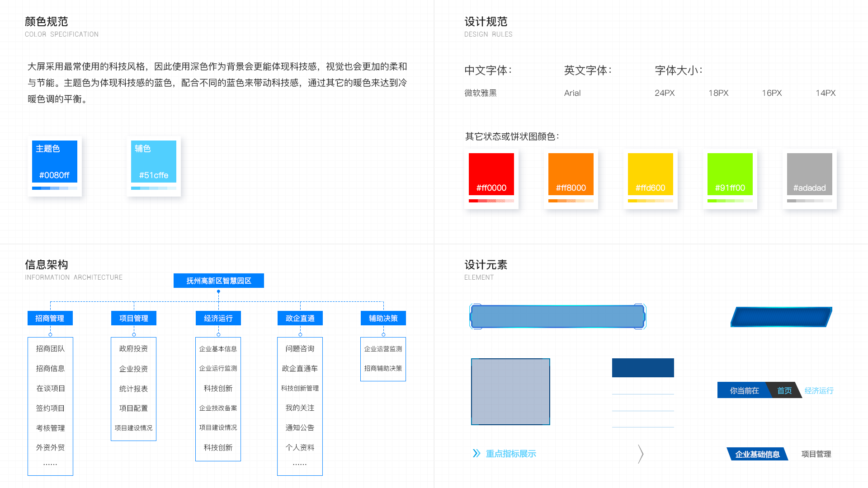Select 招商辅助决策 item

(x=383, y=368)
